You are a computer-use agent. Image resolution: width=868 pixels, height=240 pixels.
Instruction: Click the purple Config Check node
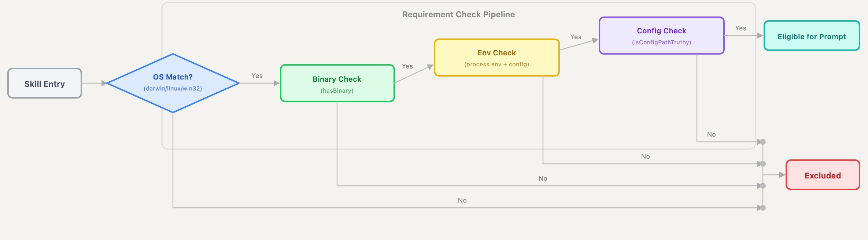(x=661, y=36)
